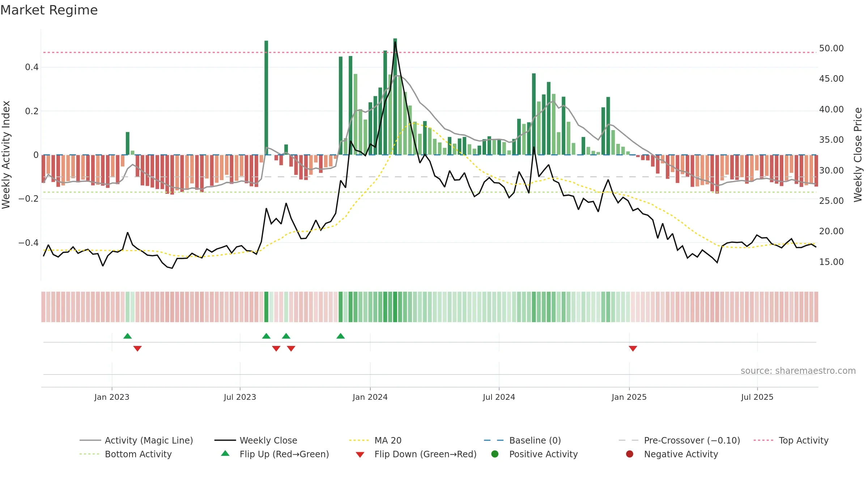The width and height of the screenshot is (868, 488).
Task: Click the −0.2 left axis tick label
Action: point(28,199)
